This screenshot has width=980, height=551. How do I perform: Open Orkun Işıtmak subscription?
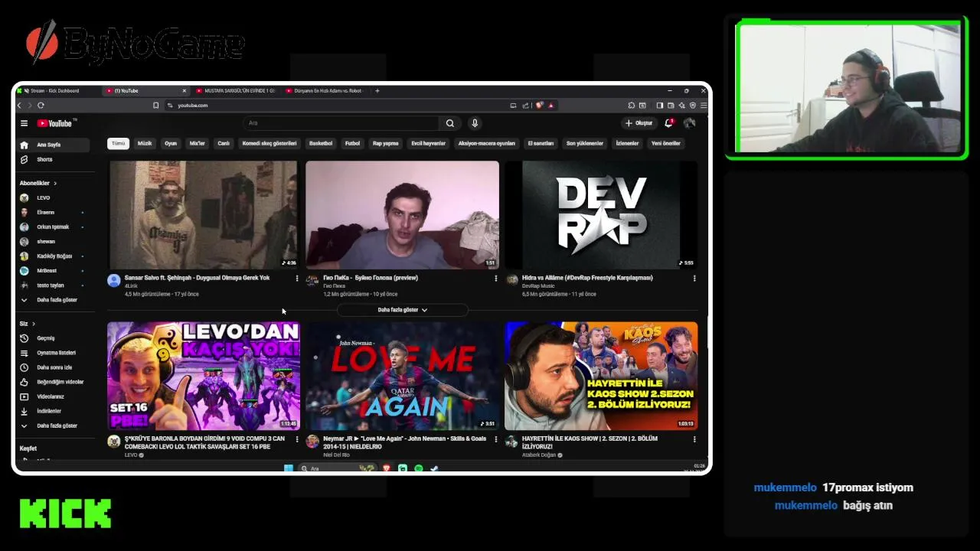[x=54, y=227]
